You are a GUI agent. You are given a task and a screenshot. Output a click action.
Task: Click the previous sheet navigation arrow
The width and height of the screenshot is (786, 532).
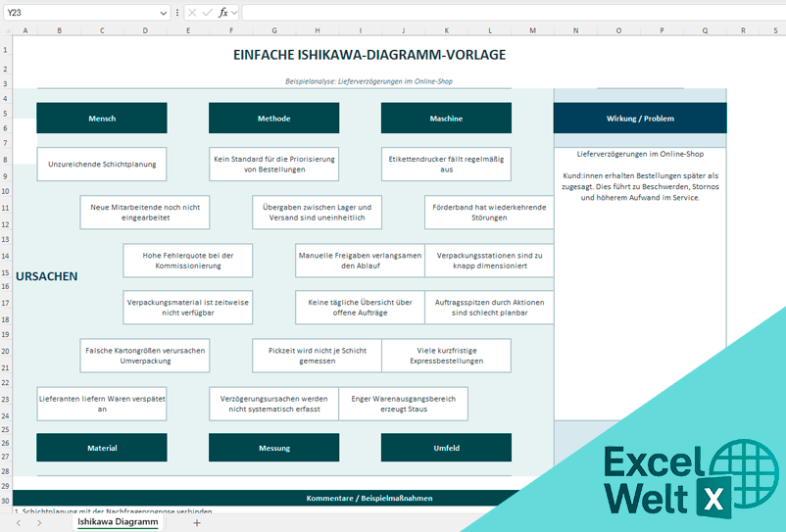[19, 523]
